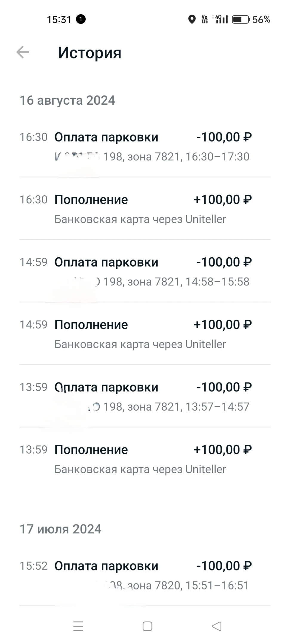
Task: Tap the 16 августа 2024 date header
Action: pos(67,100)
